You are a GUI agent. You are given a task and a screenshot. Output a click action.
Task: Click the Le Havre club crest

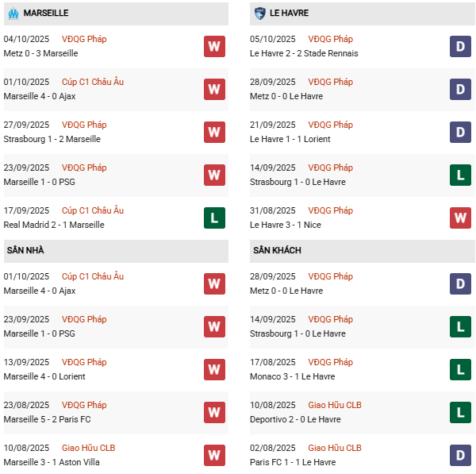tap(260, 13)
